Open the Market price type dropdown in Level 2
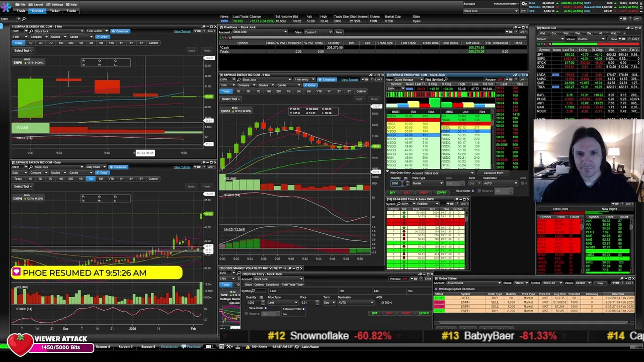 tap(428, 184)
